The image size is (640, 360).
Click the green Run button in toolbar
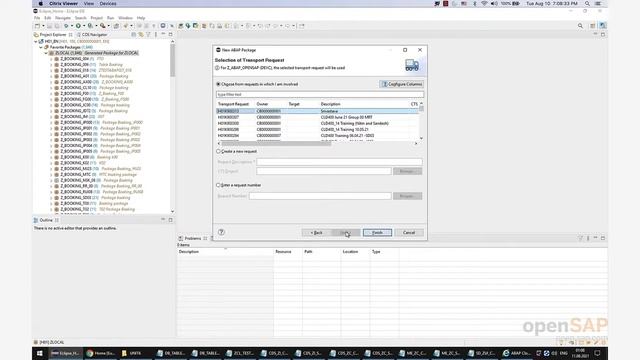(x=78, y=26)
